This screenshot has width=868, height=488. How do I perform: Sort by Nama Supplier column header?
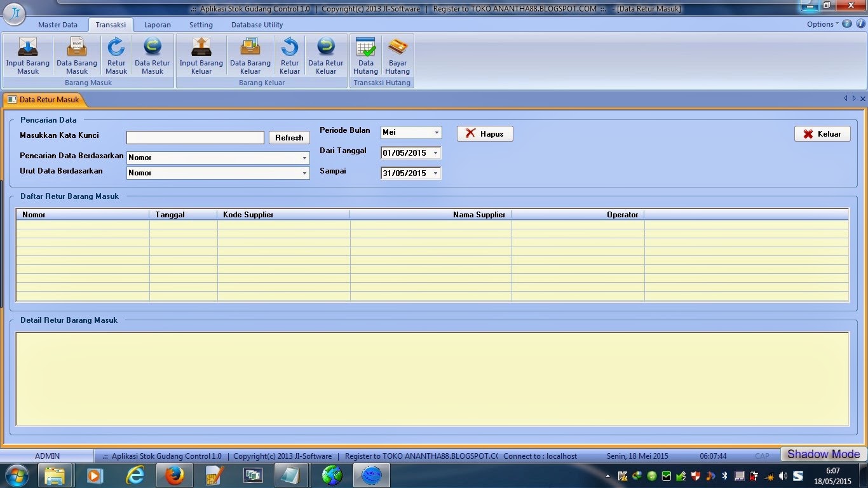[x=431, y=215]
